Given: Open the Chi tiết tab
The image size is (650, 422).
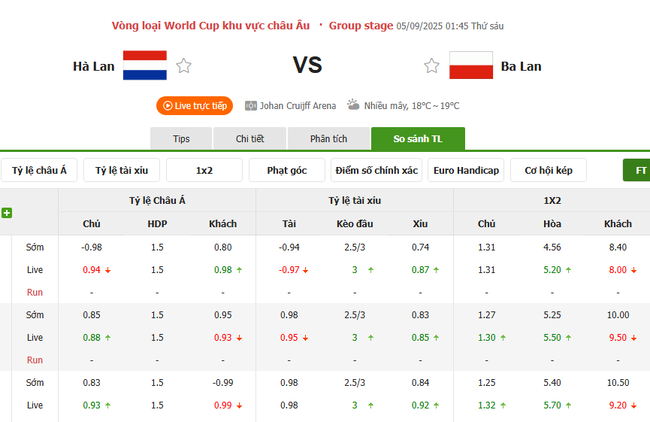Looking at the screenshot, I should pos(249,139).
